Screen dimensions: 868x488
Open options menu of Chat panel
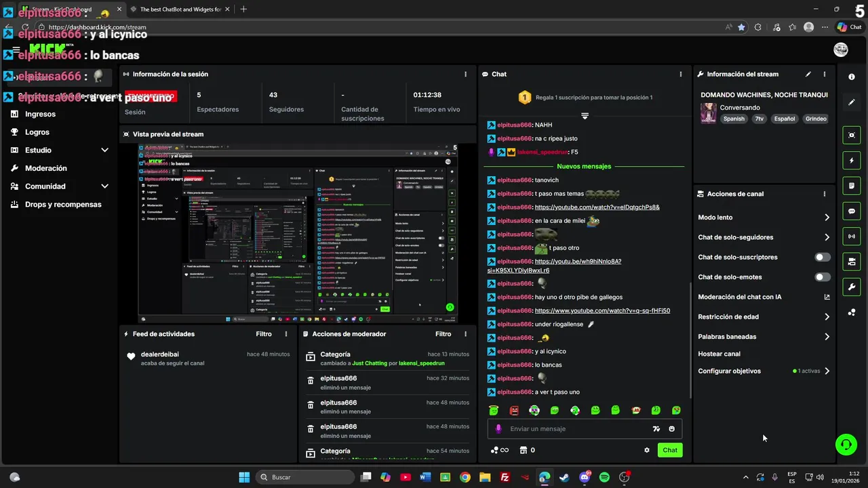coord(681,74)
